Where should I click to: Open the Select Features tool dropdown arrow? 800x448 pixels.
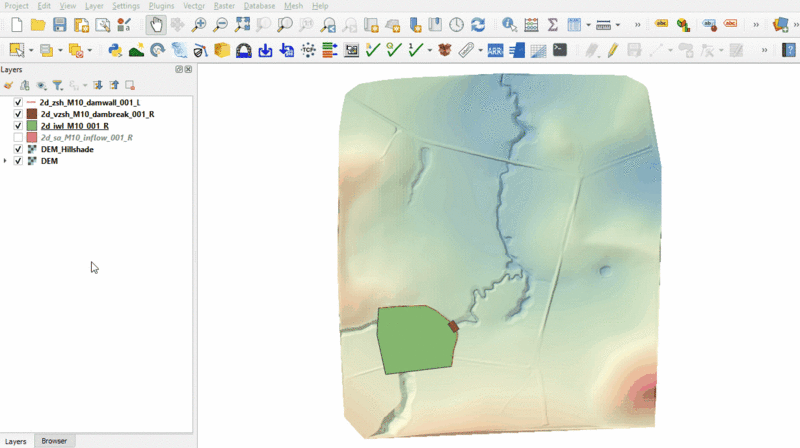31,50
